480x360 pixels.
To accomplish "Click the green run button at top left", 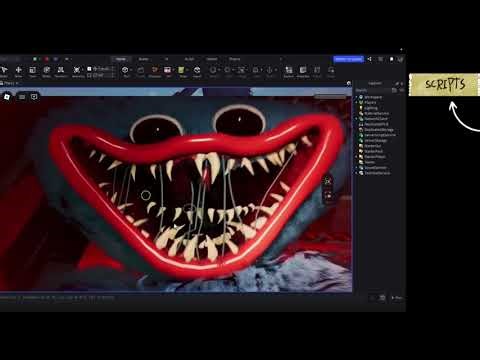I will (x=35, y=59).
